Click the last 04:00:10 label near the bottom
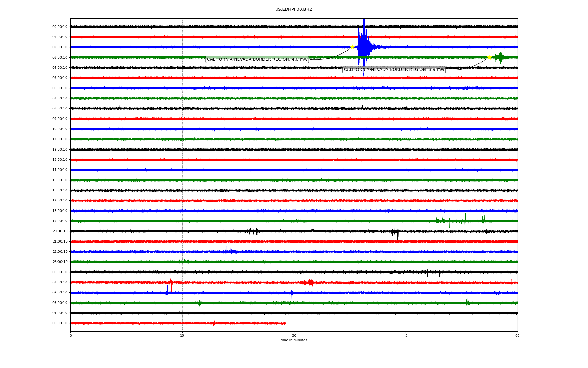Screen dimensions: 588x368 tap(60, 313)
